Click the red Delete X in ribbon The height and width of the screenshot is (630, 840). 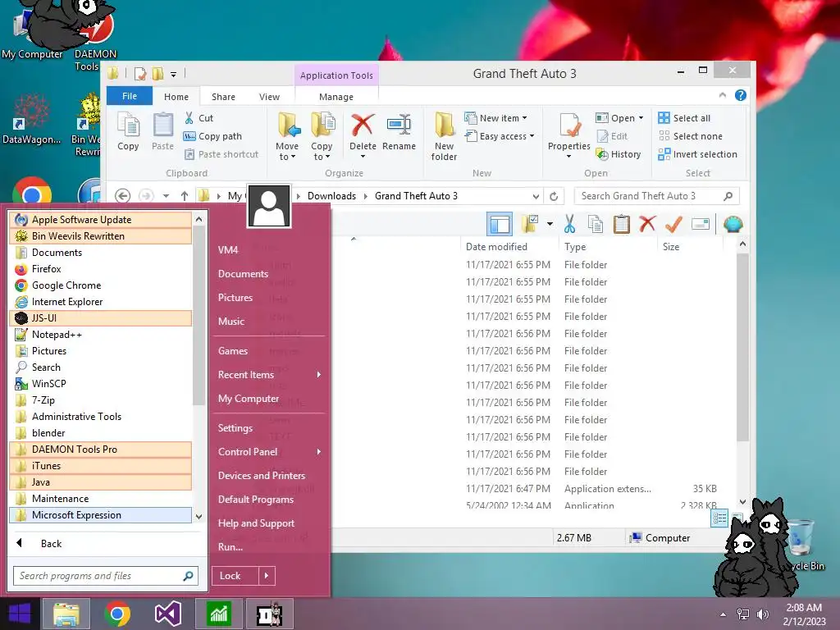pyautogui.click(x=363, y=126)
